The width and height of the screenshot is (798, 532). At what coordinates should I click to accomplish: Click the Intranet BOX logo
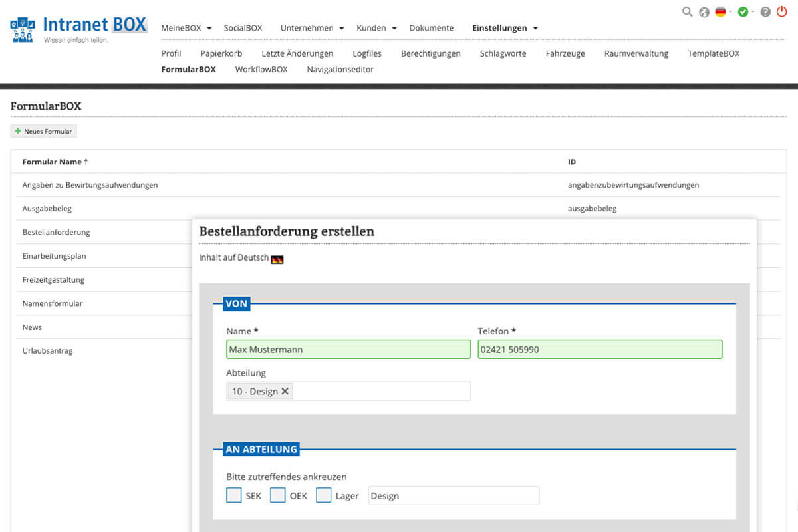click(78, 29)
